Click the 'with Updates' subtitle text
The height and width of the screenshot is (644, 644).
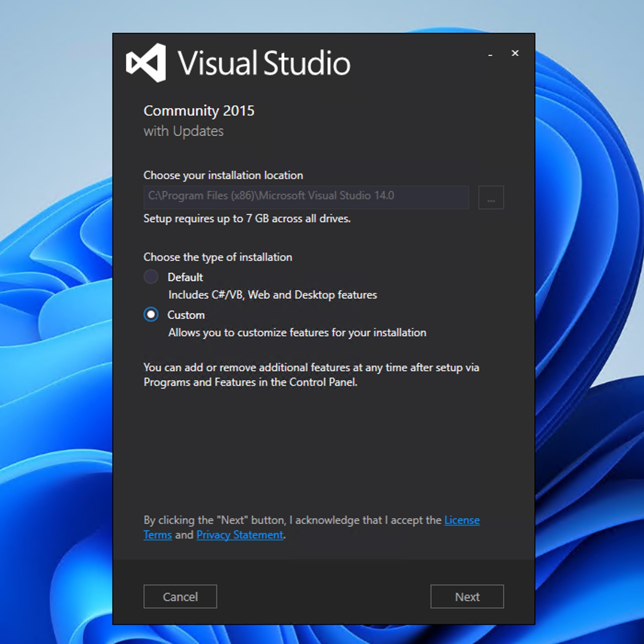tap(184, 132)
